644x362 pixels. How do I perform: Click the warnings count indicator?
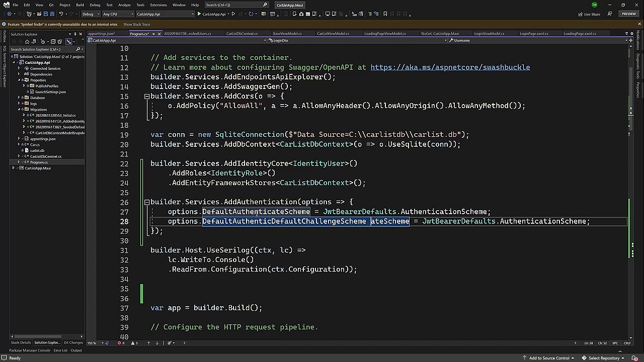pos(134,343)
